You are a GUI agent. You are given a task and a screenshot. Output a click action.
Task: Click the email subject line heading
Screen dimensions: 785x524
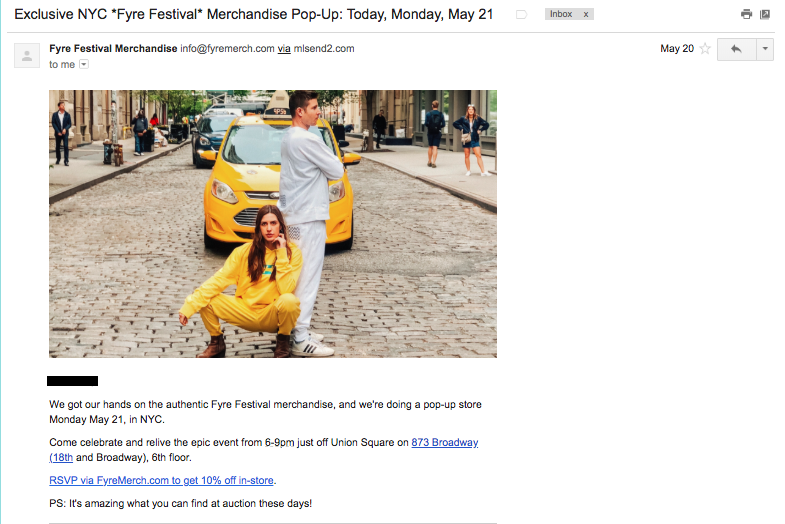253,14
